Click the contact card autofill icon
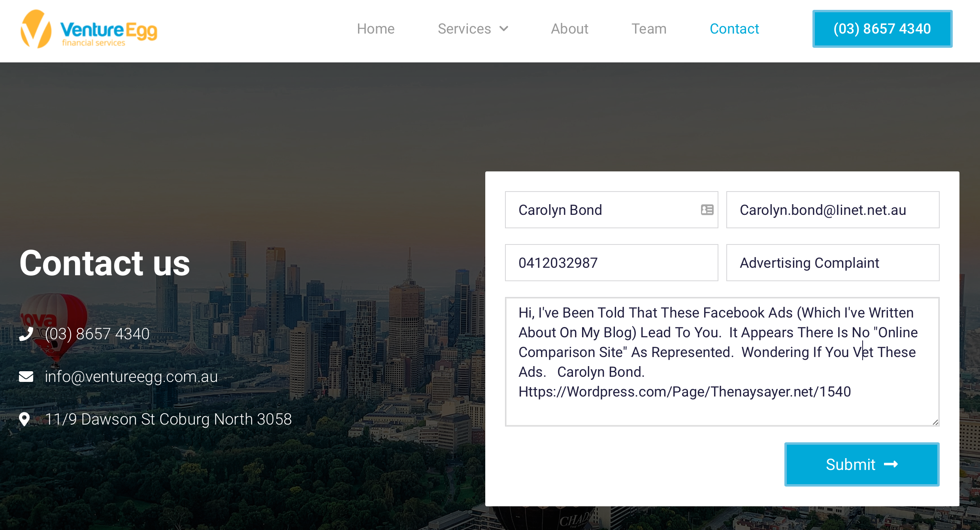This screenshot has width=980, height=530. 707,210
